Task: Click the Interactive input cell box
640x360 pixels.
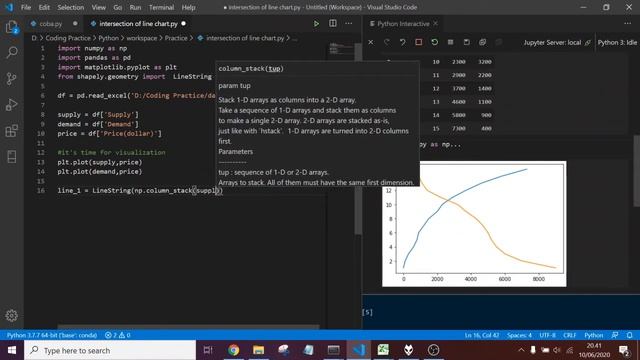Action: (501, 312)
